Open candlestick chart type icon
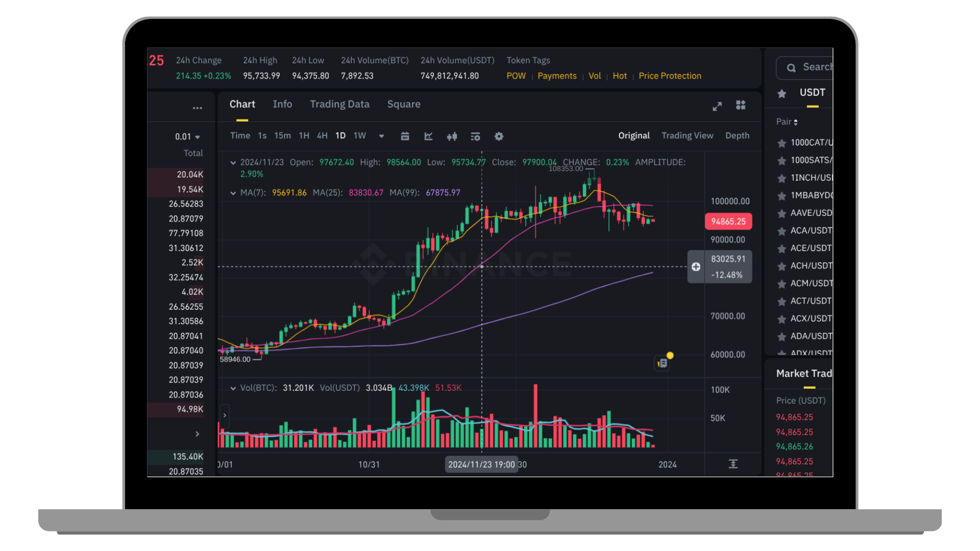980x551 pixels. 452,136
